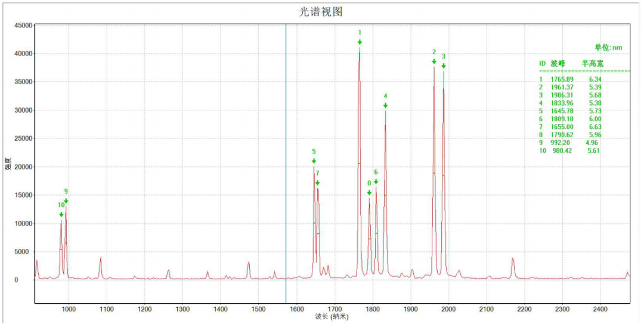Select peak value 1790.62 in table
Viewport: 644px width, 327px height.
(x=562, y=135)
